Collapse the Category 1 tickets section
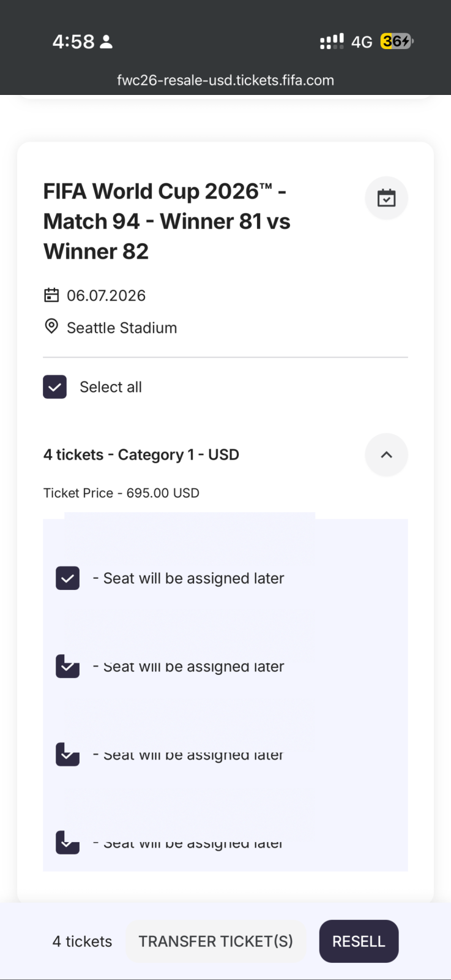Image resolution: width=451 pixels, height=980 pixels. point(386,454)
